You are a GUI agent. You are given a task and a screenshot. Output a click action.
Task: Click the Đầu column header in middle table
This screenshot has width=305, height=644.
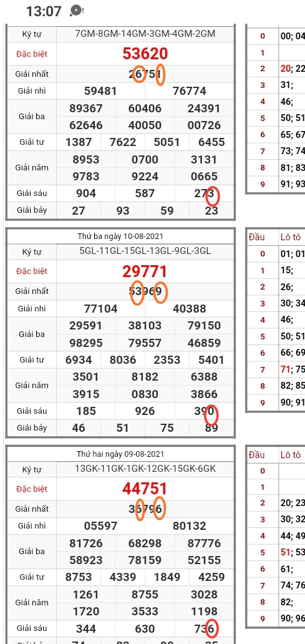[x=256, y=237]
